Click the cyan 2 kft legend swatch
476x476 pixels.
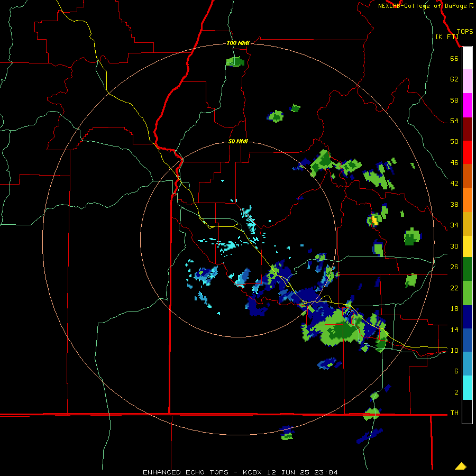tap(467, 388)
